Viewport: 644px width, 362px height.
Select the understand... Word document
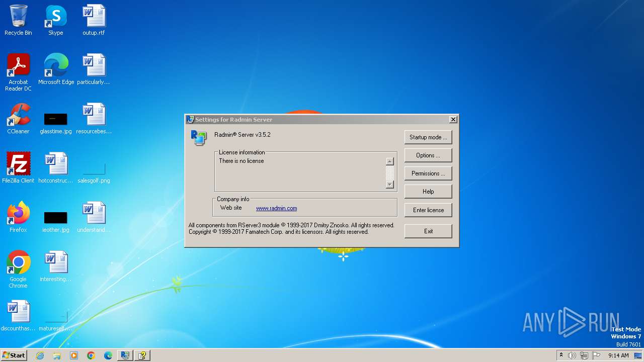pyautogui.click(x=94, y=217)
